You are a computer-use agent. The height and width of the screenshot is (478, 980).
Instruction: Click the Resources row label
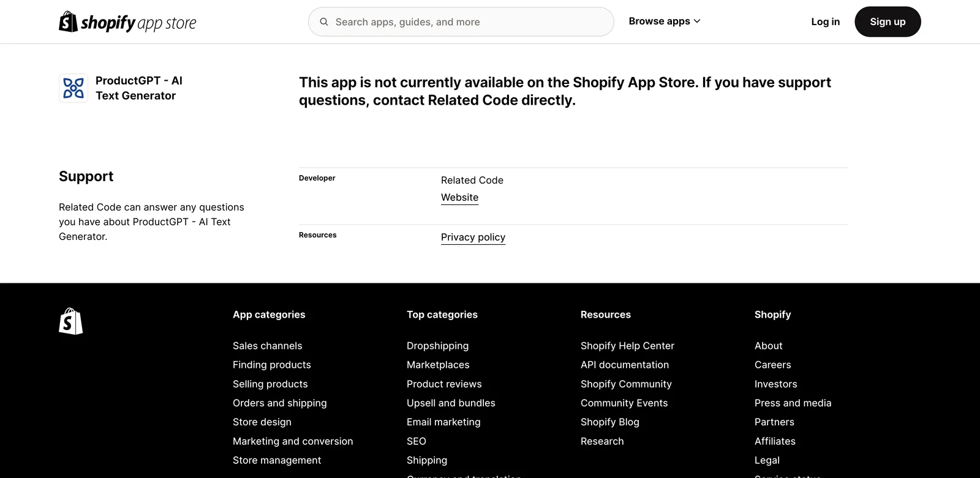[318, 235]
